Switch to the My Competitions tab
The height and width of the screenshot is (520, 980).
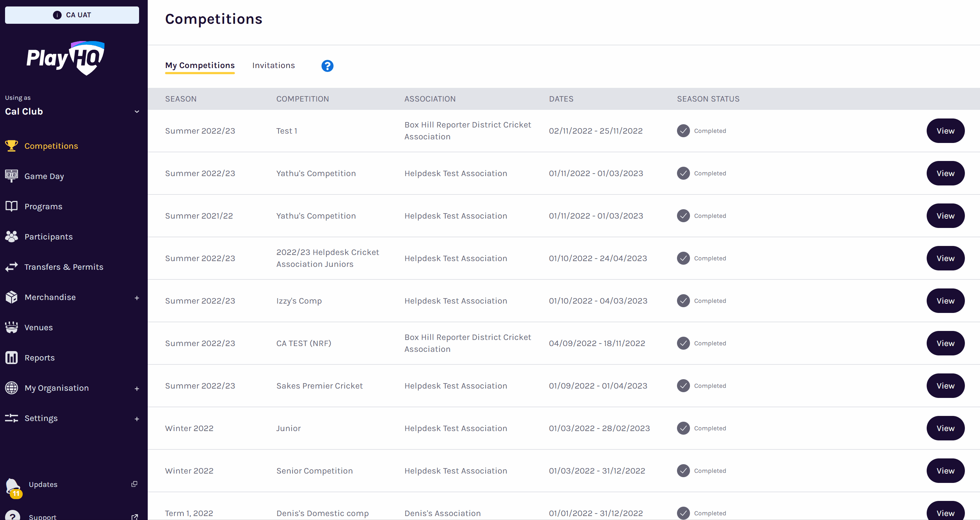pos(200,66)
